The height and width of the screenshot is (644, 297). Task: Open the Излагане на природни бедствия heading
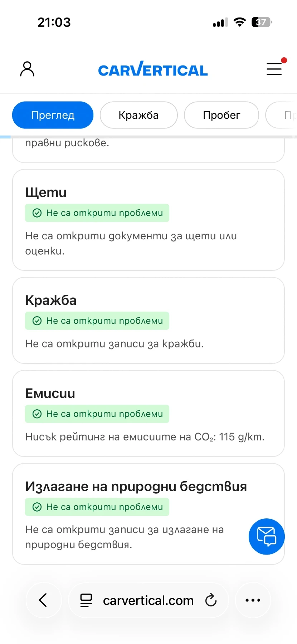pos(136,487)
